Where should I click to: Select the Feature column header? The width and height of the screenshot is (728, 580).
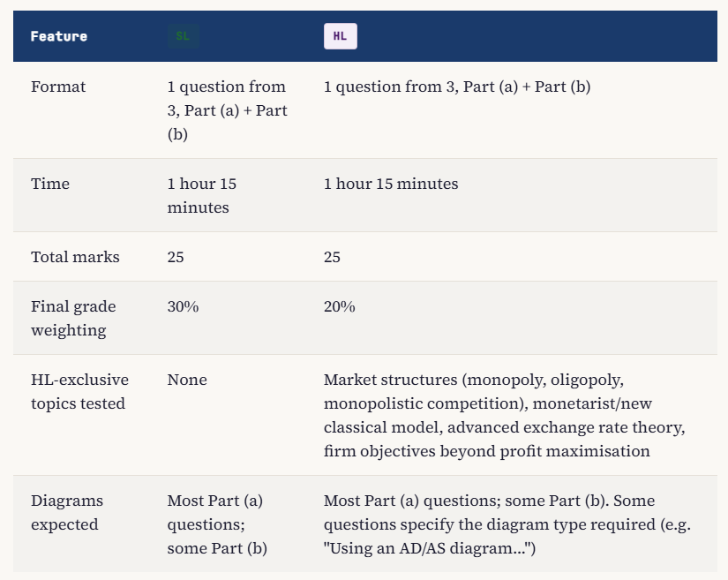tap(59, 36)
